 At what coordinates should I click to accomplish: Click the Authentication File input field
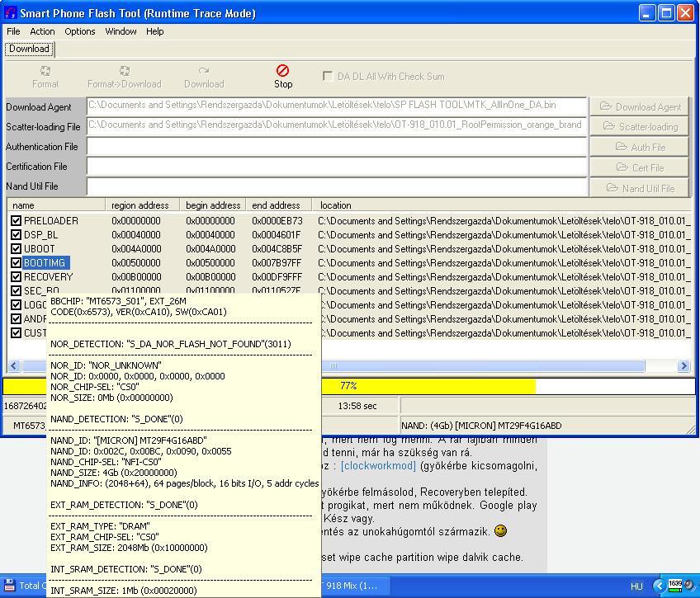(x=337, y=146)
